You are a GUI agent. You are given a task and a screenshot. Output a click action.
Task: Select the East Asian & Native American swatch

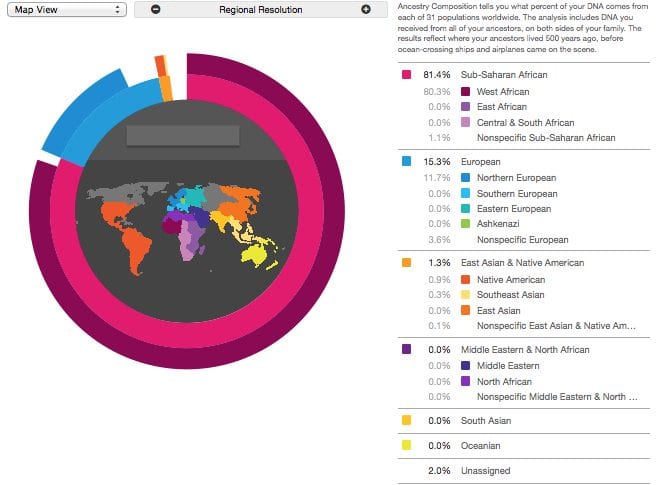(x=406, y=263)
